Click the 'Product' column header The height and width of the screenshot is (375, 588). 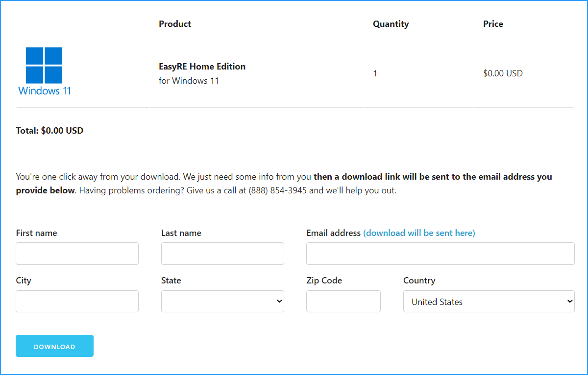pos(175,23)
